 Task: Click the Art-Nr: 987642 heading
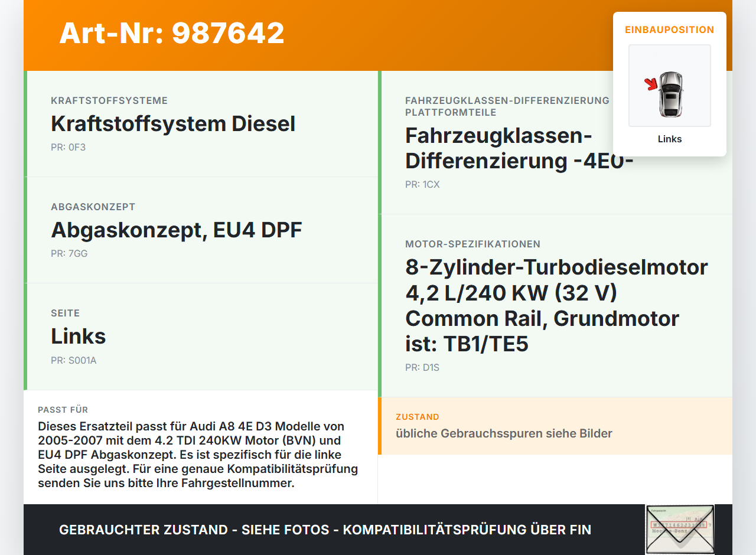pyautogui.click(x=171, y=33)
